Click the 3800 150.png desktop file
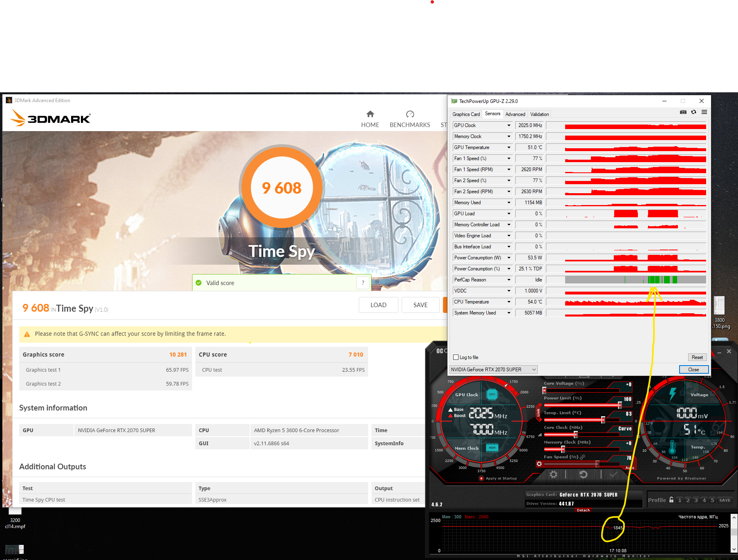 (720, 313)
